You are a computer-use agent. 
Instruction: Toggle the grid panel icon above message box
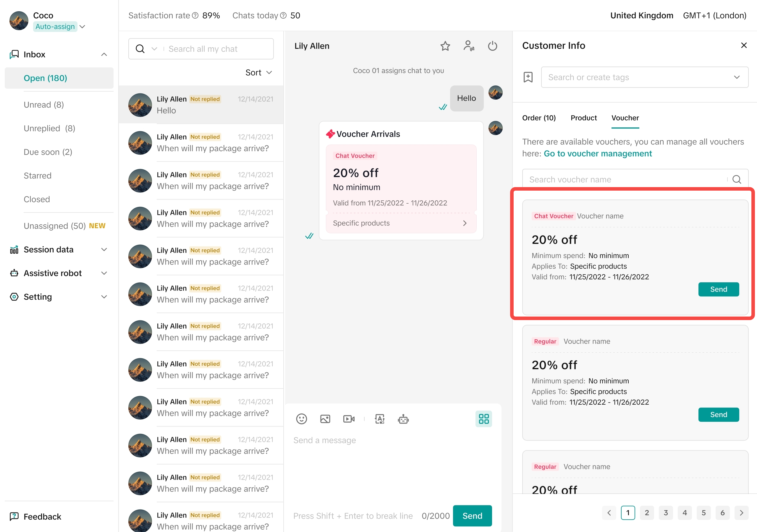(483, 419)
